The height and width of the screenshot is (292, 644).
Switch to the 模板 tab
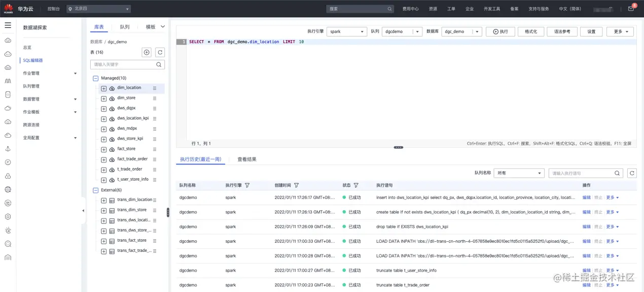click(151, 27)
